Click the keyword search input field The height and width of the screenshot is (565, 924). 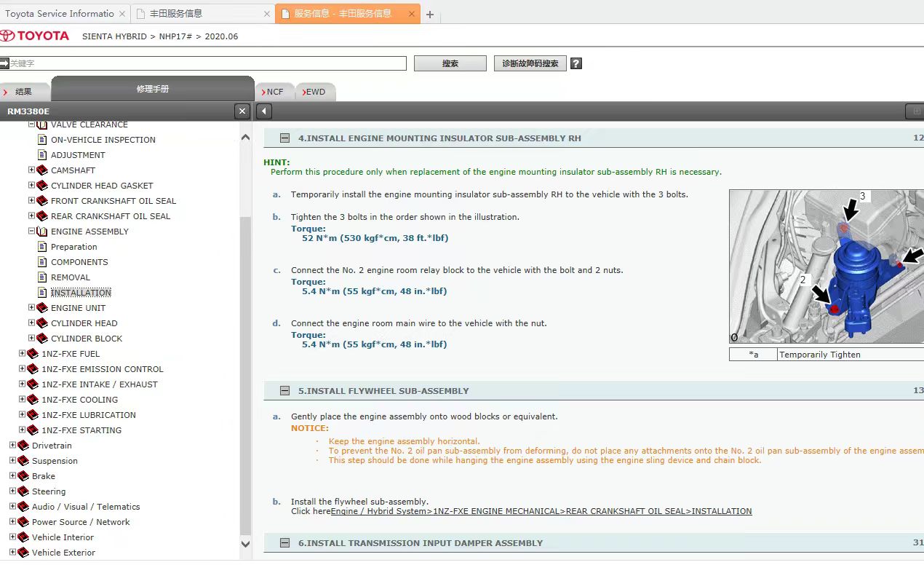pyautogui.click(x=207, y=63)
